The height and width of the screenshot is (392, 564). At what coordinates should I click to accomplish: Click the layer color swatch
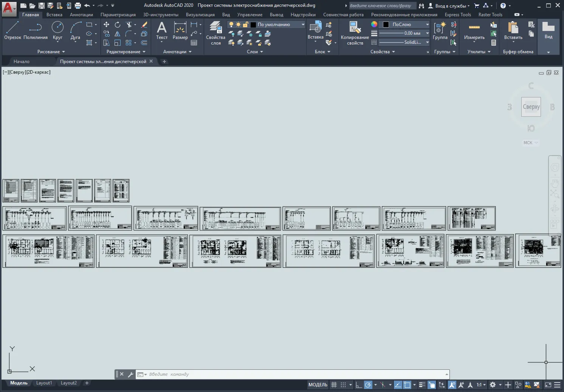tap(253, 25)
